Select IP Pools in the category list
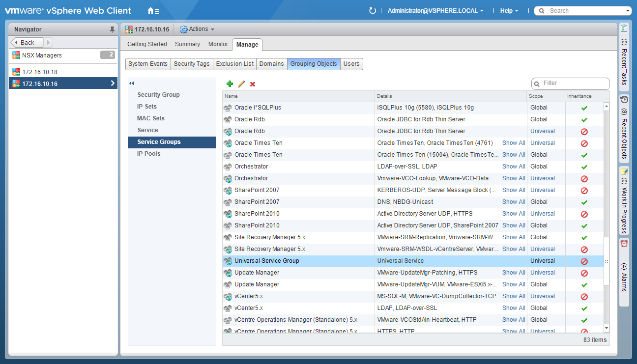This screenshot has height=364, width=637. pos(148,154)
